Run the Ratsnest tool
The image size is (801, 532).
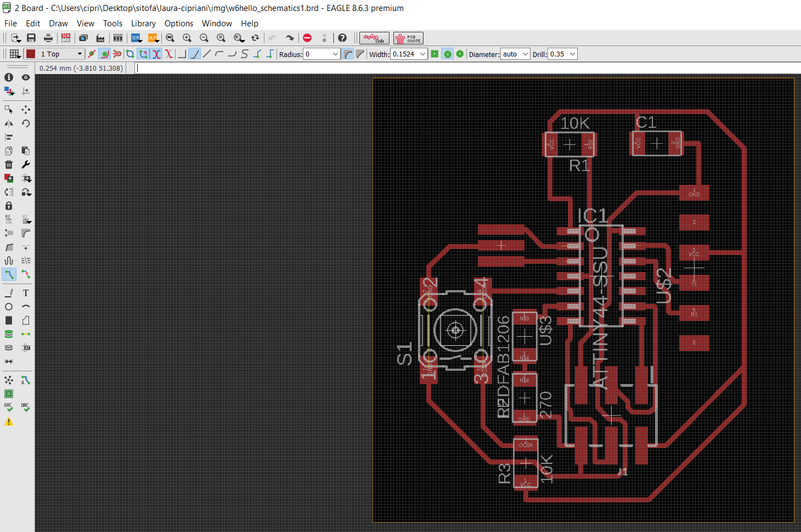click(9, 380)
